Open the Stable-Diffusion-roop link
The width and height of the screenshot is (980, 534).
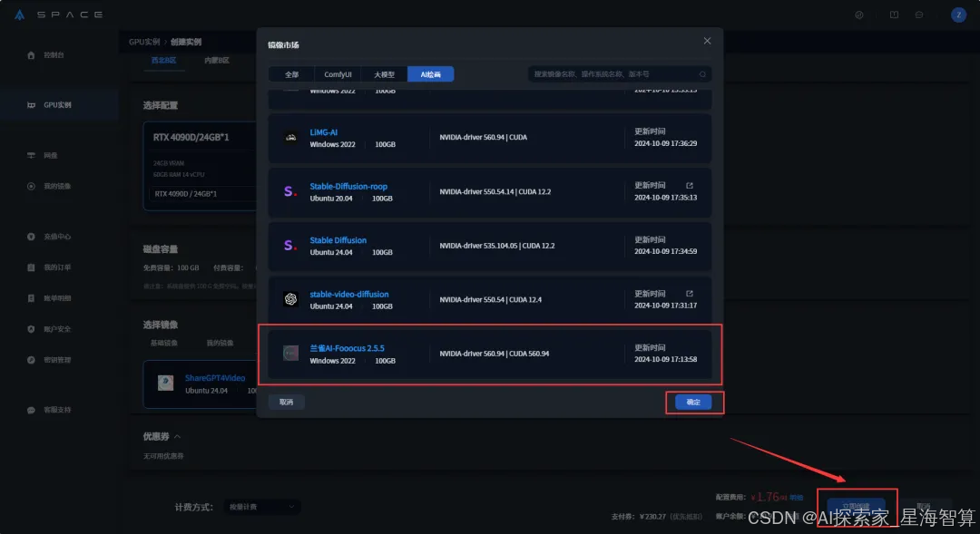pos(348,186)
